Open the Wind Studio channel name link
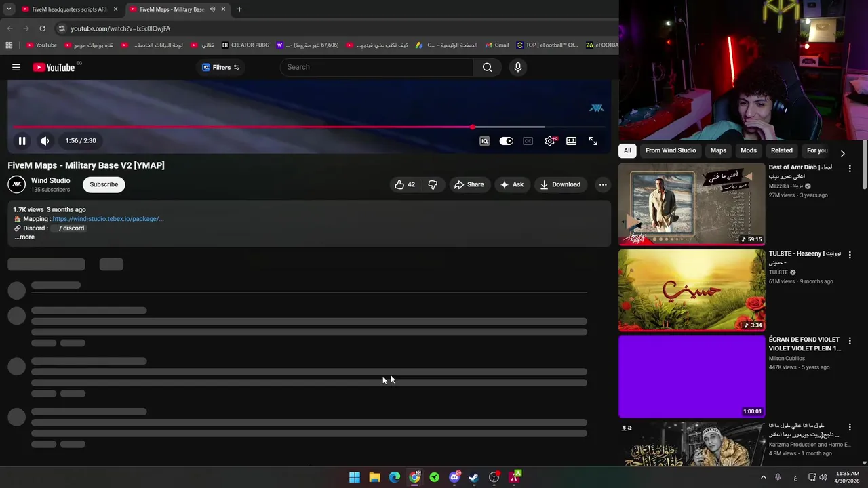 pyautogui.click(x=51, y=180)
